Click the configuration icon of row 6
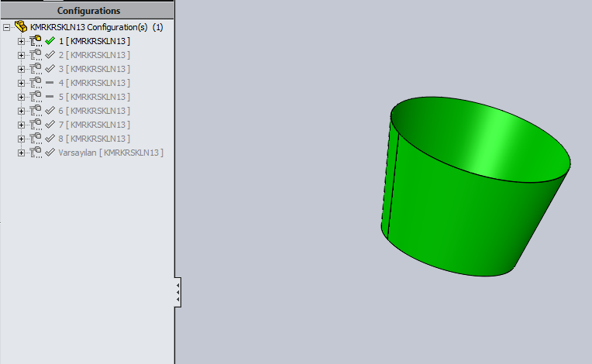This screenshot has height=364, width=592. [x=36, y=111]
